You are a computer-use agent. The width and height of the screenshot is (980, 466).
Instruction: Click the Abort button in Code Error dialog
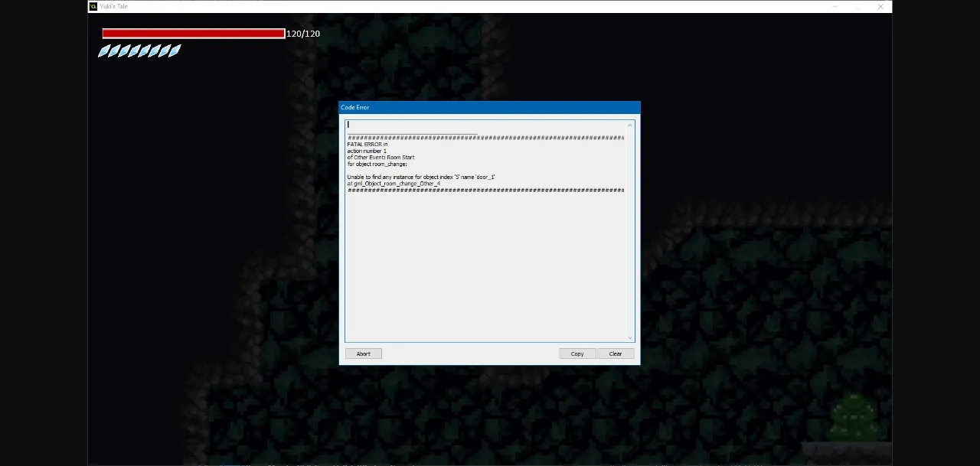(x=363, y=354)
